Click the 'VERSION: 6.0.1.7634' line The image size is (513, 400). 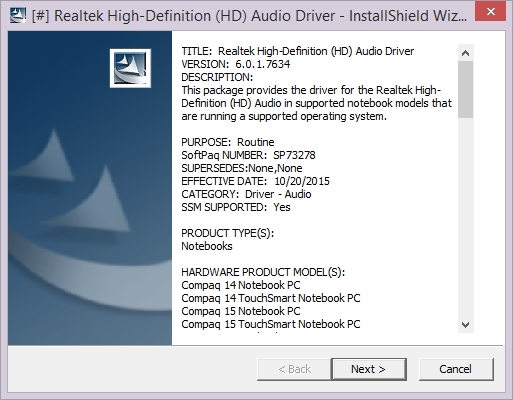coord(236,64)
